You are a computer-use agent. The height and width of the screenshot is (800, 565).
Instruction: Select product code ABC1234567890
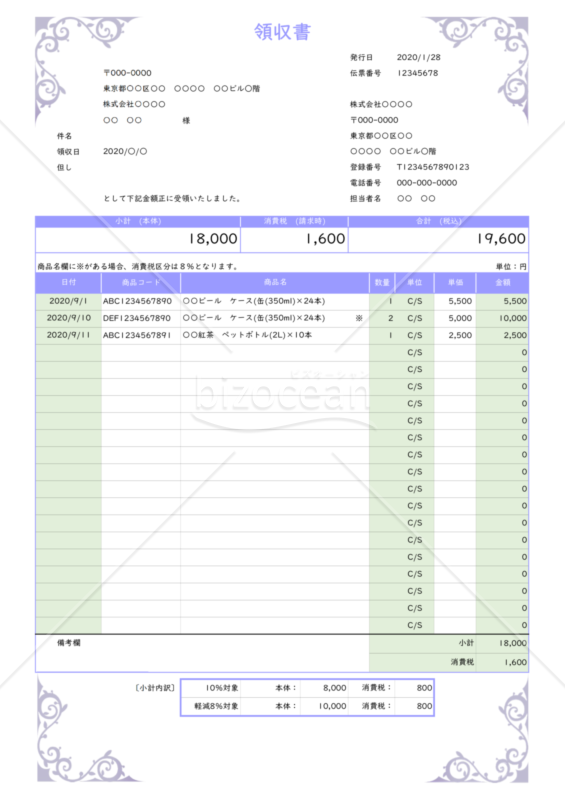coord(137,301)
